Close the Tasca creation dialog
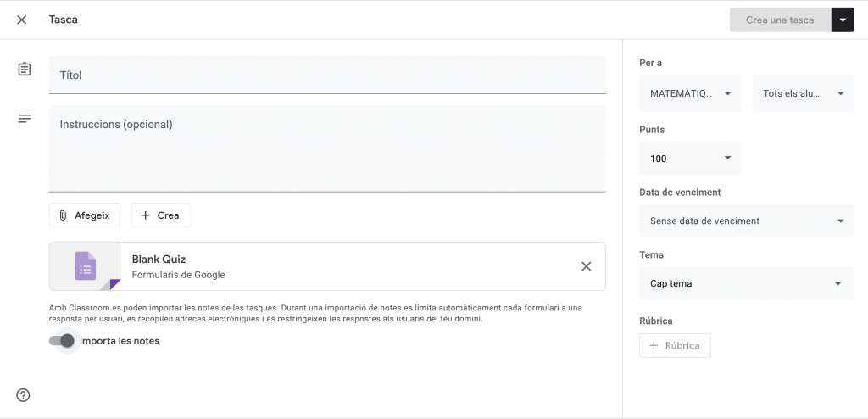The height and width of the screenshot is (419, 868). pos(22,20)
